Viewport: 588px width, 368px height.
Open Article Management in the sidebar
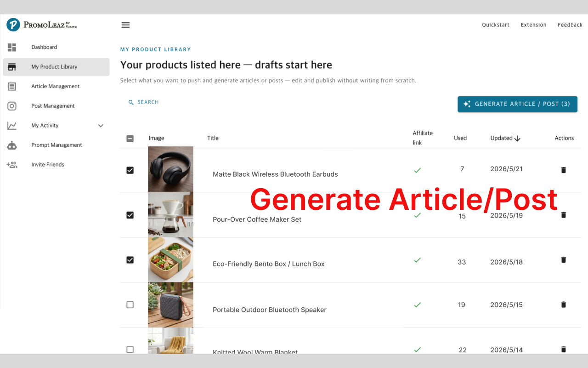(x=56, y=86)
